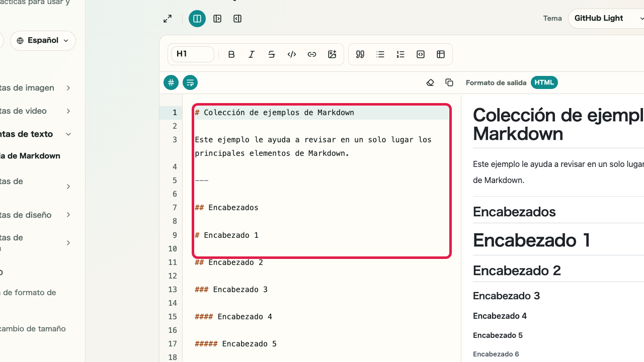Viewport: 644px width, 362px height.
Task: Click the '---' rule in the editor
Action: click(202, 180)
